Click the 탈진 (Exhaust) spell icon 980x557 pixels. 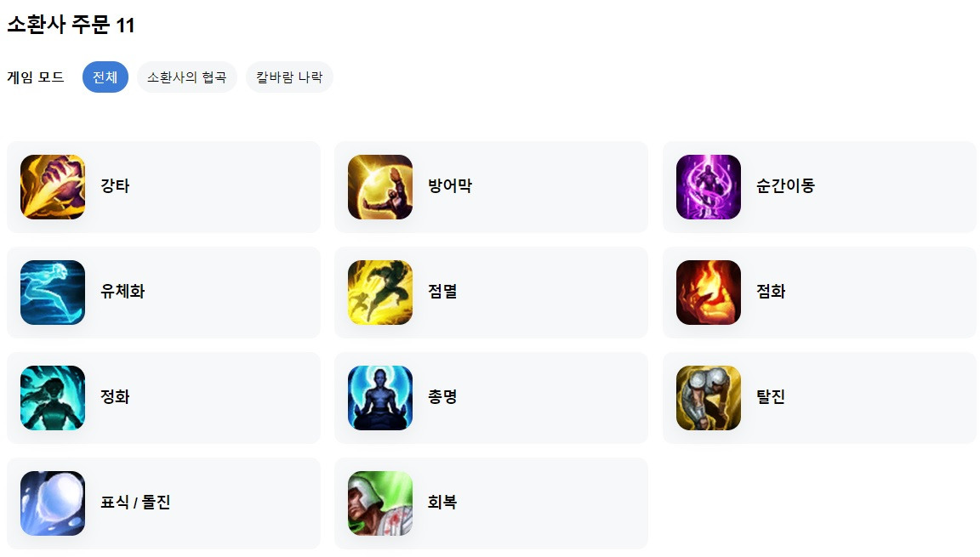click(708, 398)
